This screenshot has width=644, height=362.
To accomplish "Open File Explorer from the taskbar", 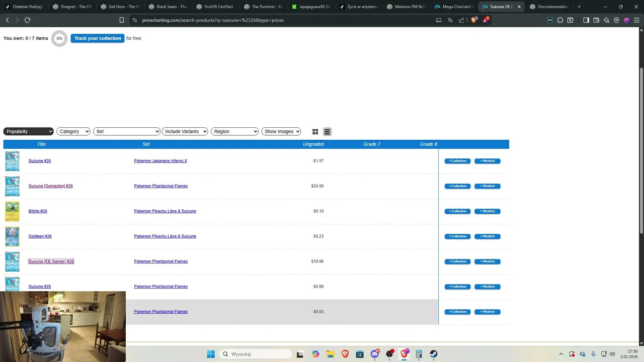I will coord(330,354).
